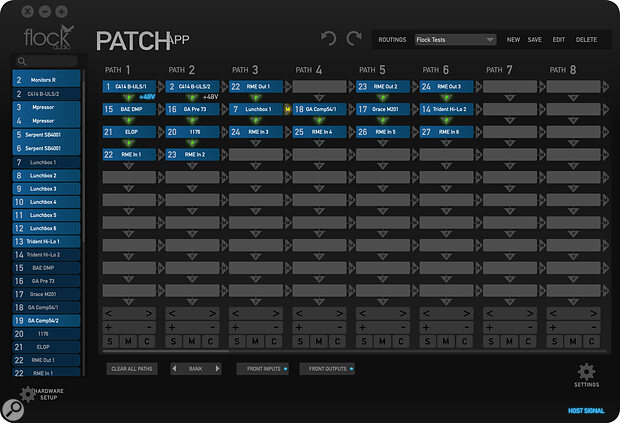Toggle the C button for Path 8
This screenshot has height=423, width=620.
click(592, 342)
